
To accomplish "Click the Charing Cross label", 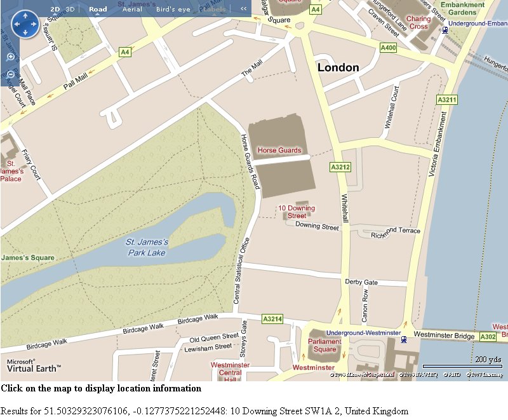I will (x=418, y=22).
